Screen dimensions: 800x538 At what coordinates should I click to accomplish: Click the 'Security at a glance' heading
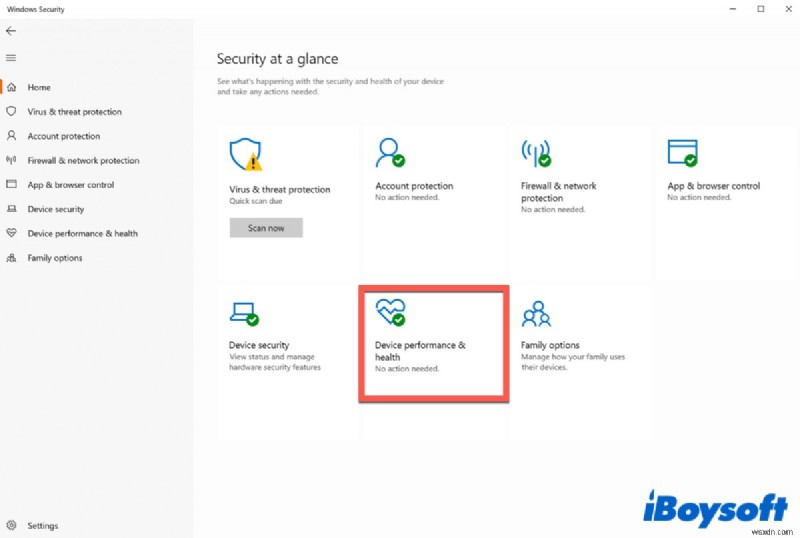(x=277, y=59)
